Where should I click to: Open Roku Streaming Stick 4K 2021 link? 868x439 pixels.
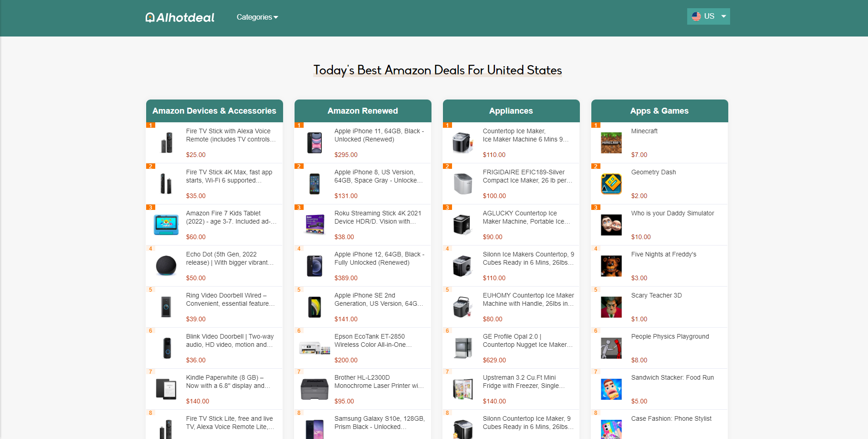pyautogui.click(x=378, y=217)
